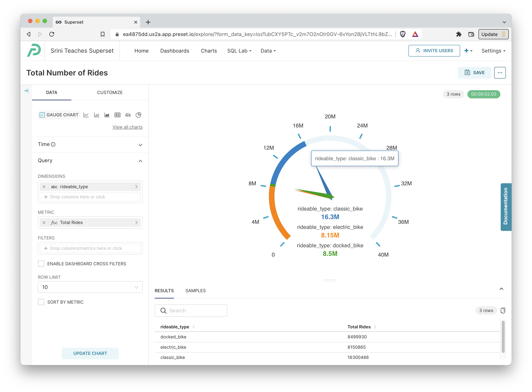Click Invite Users button

434,51
